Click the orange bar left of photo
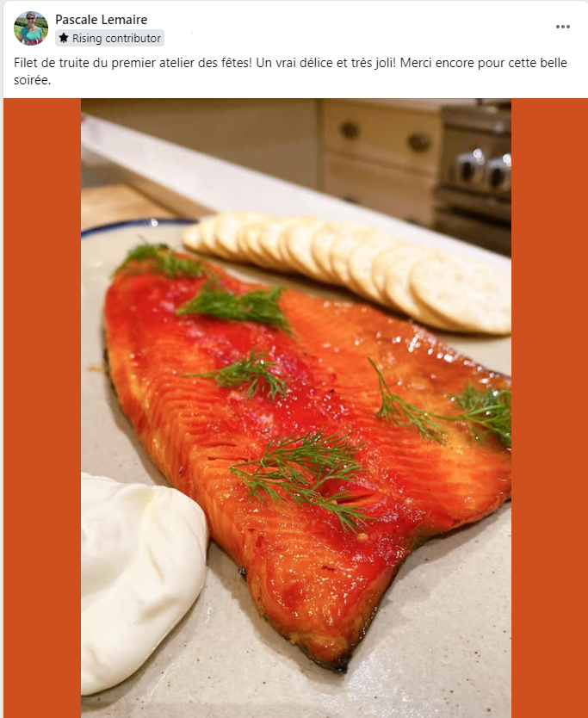588x718 pixels. [42, 408]
